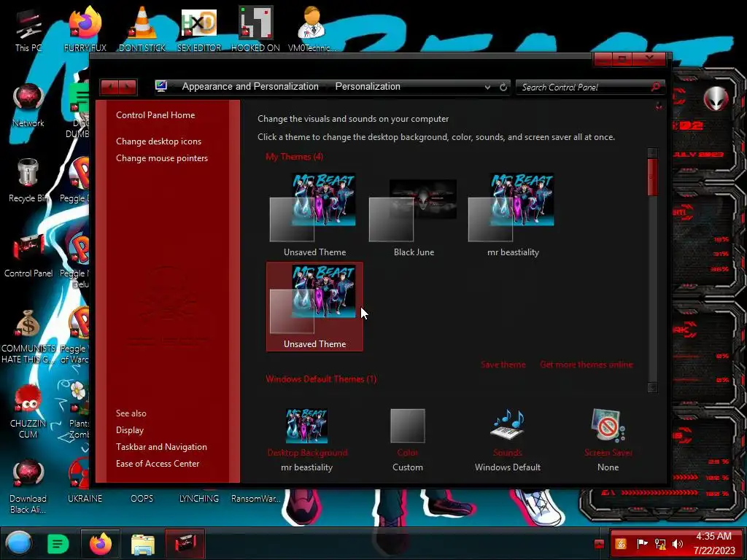Open Taskbar and Navigation link
747x560 pixels.
(161, 447)
